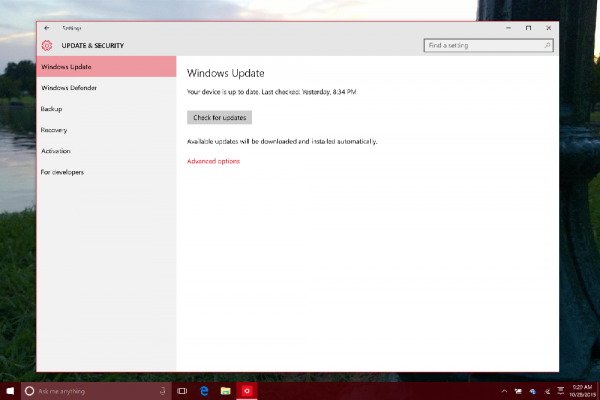Open the Windows Defender section

tap(68, 88)
